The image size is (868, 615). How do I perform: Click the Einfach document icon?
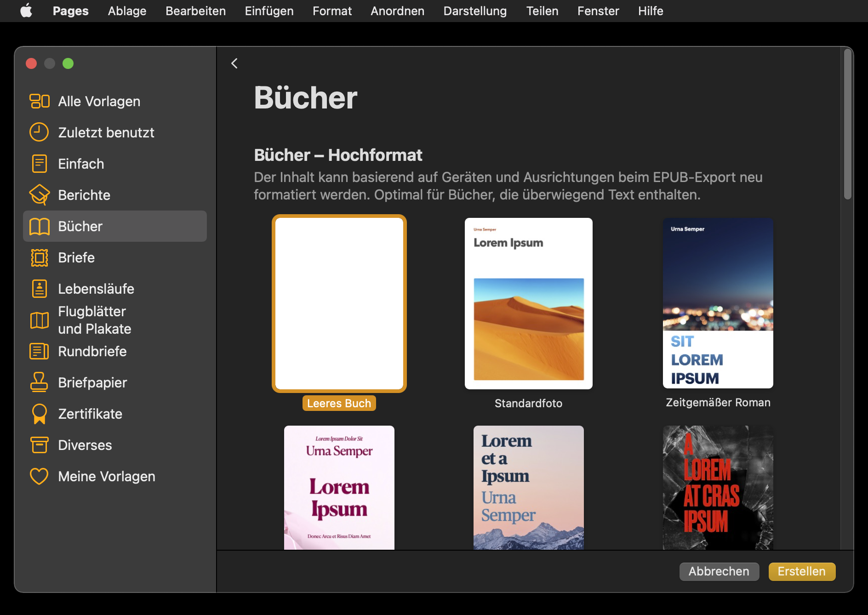coord(40,164)
